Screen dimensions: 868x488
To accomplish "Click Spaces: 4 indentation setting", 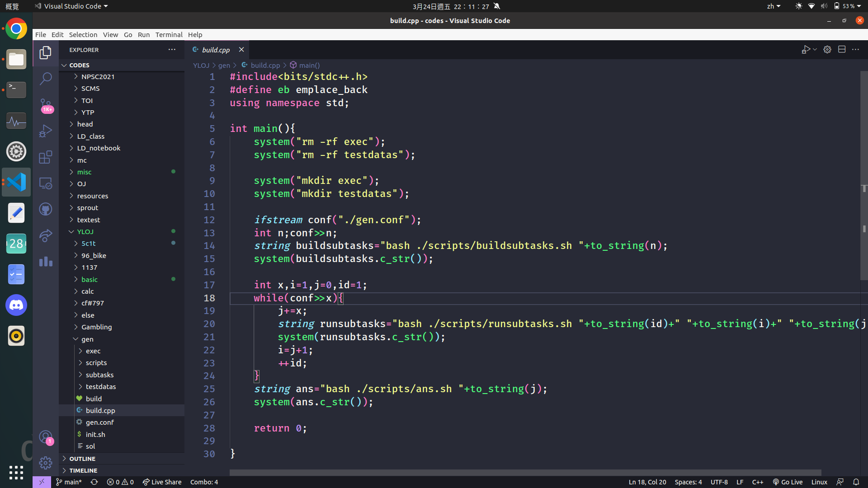I will click(x=688, y=482).
